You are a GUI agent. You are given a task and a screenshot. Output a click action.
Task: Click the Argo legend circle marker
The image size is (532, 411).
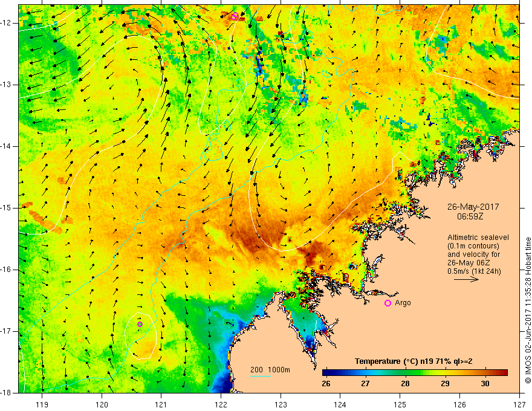(x=388, y=303)
